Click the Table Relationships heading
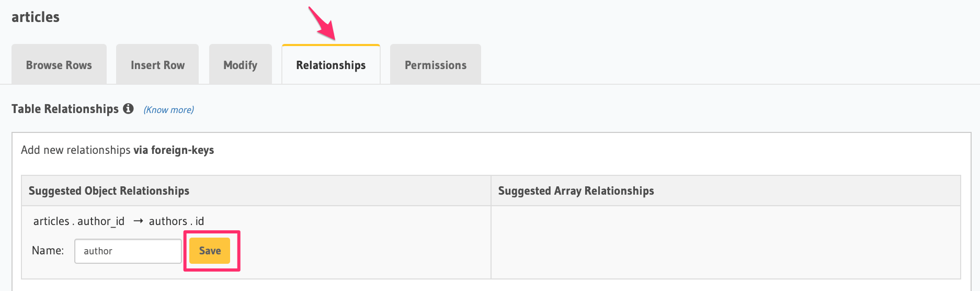Screen dimensions: 980x291 tap(65, 109)
